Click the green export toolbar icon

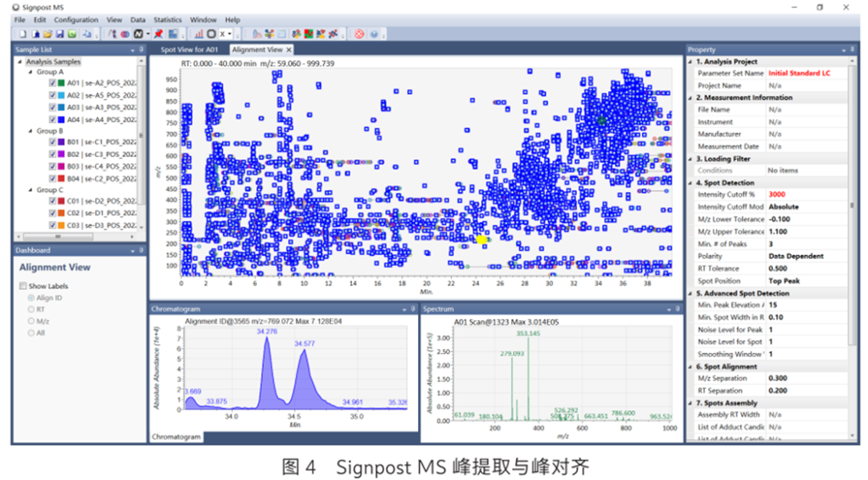[72, 34]
